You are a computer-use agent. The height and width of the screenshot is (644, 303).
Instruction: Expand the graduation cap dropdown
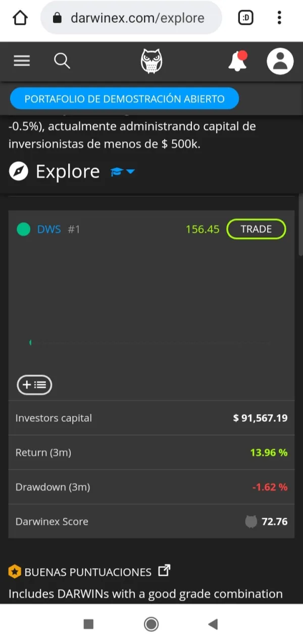[x=123, y=172]
